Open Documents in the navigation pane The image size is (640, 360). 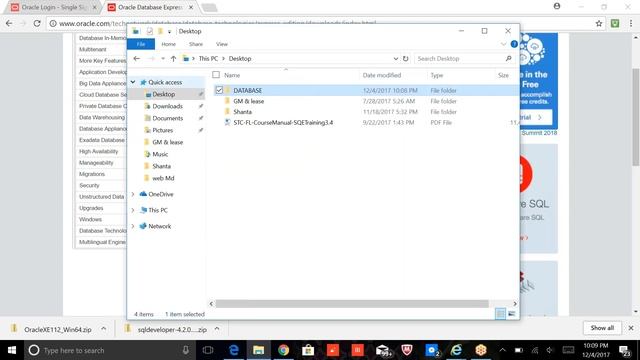tap(167, 118)
